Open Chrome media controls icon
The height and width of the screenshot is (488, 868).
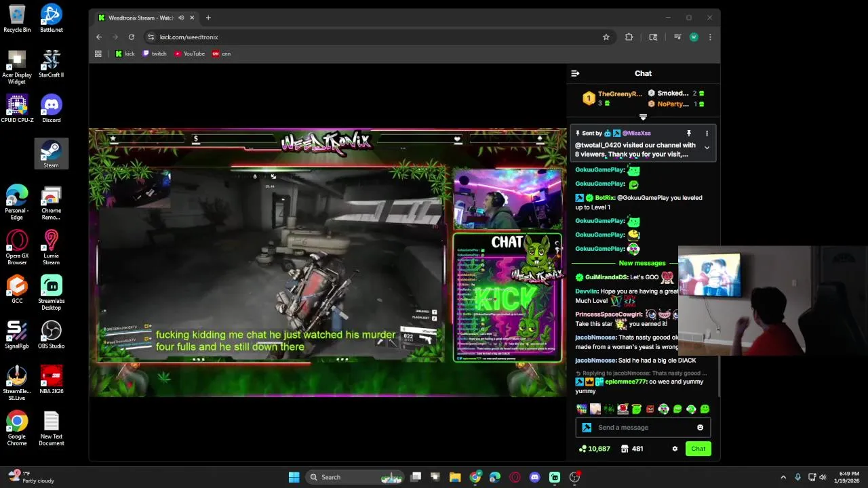[677, 37]
